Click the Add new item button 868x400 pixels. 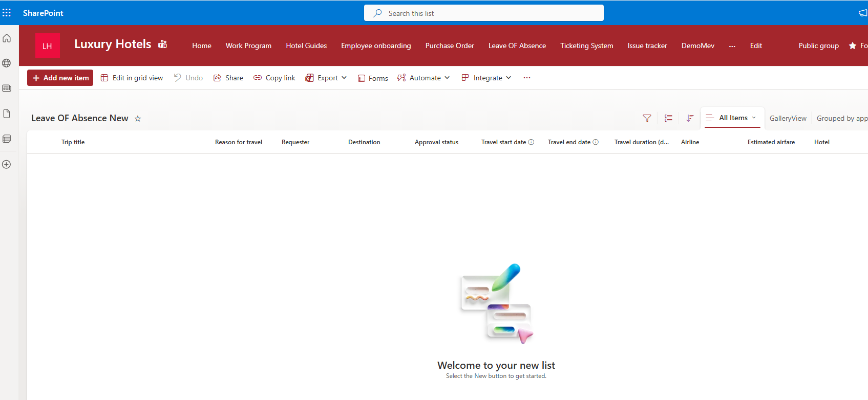pos(60,78)
